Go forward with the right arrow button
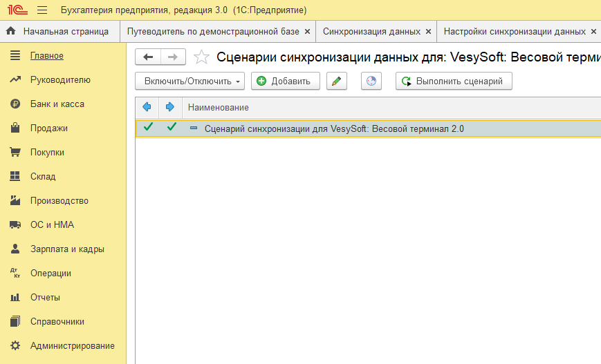Image resolution: width=601 pixels, height=364 pixels. coord(173,57)
